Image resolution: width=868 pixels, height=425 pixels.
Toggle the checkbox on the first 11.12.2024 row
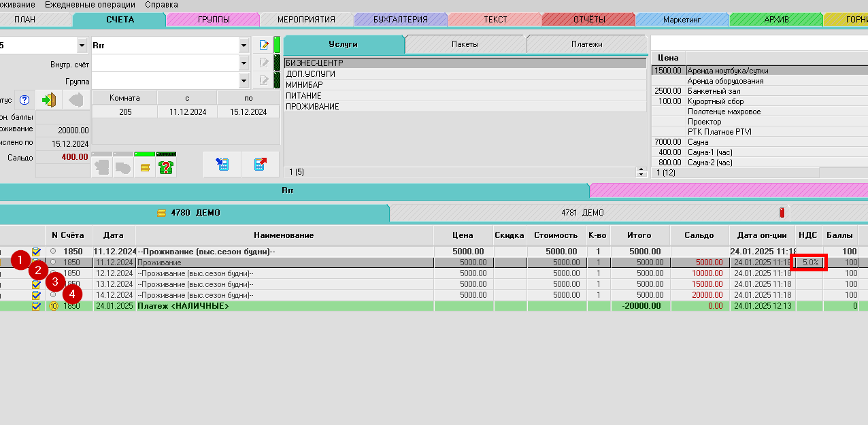coord(37,252)
